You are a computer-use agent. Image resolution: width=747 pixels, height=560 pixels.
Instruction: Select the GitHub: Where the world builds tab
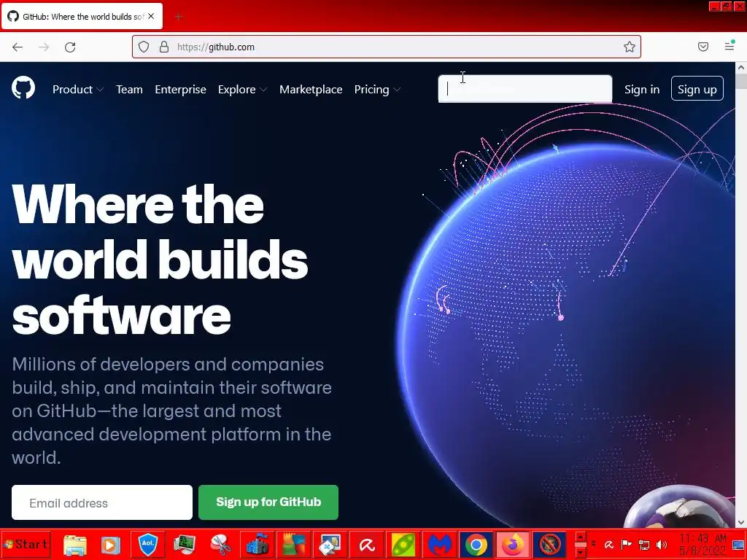(82, 16)
